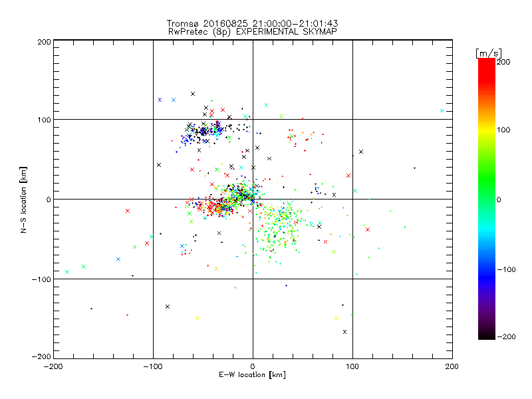
Task: Click the colorbar label "-100"
Action: pyautogui.click(x=506, y=269)
